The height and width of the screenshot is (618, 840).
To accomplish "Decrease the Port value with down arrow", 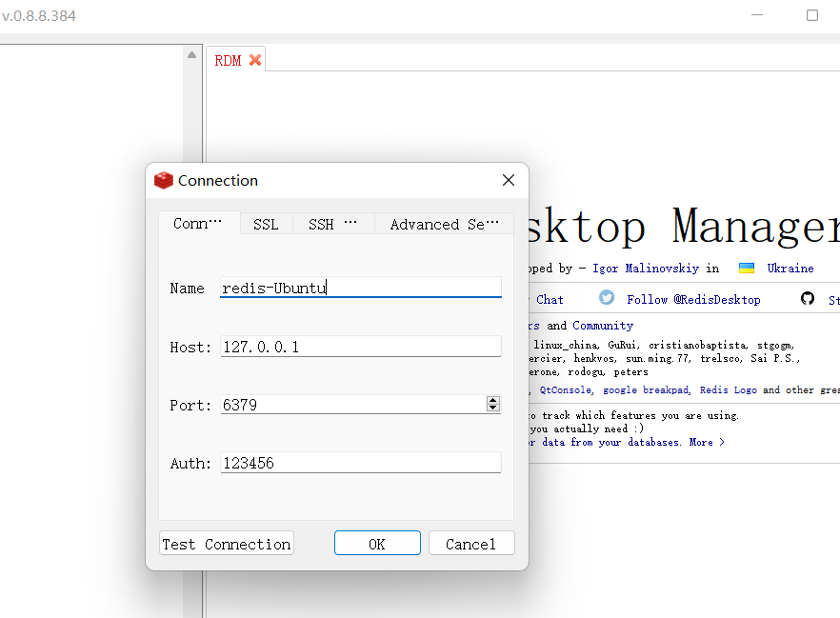I will pos(492,409).
